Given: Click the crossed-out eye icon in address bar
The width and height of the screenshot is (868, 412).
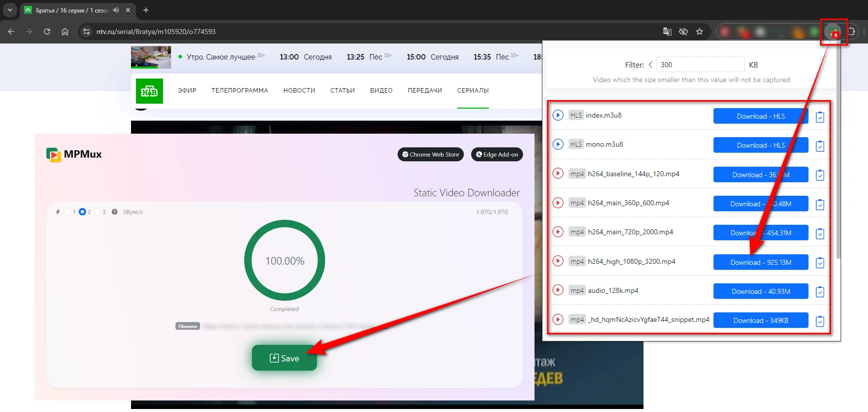Looking at the screenshot, I should click(x=683, y=32).
